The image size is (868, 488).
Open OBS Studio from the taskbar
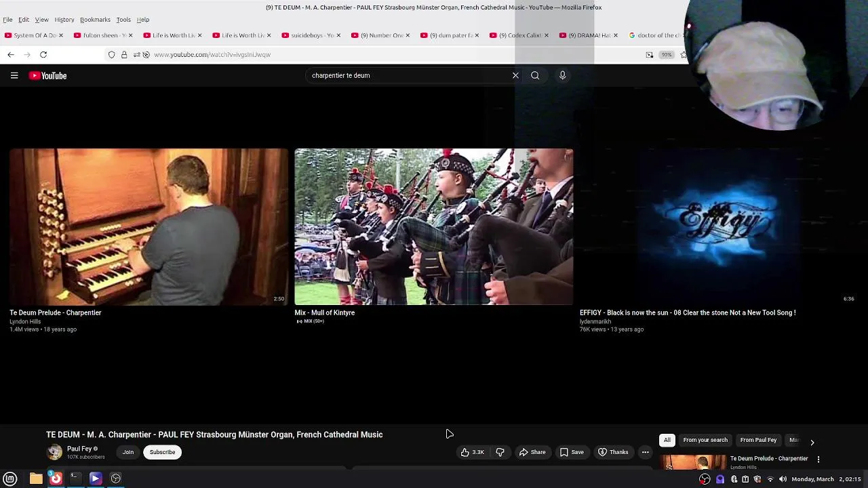pyautogui.click(x=116, y=479)
